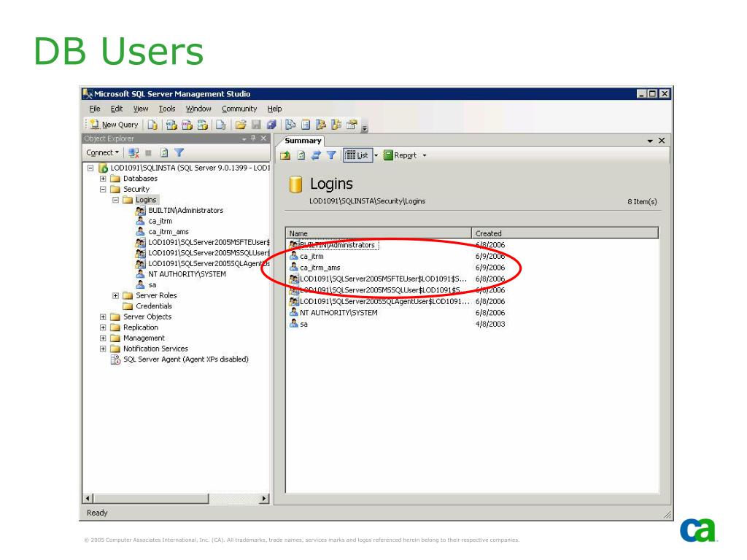Click the Object Explorer scrollbar right arrow
Screen dimensions: 747x560
pyautogui.click(x=265, y=499)
